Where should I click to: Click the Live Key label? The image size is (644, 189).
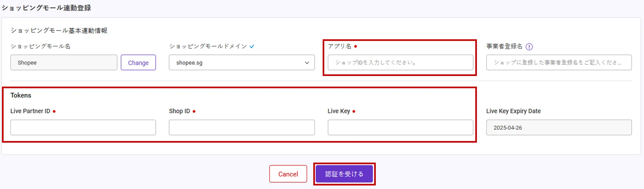point(339,111)
